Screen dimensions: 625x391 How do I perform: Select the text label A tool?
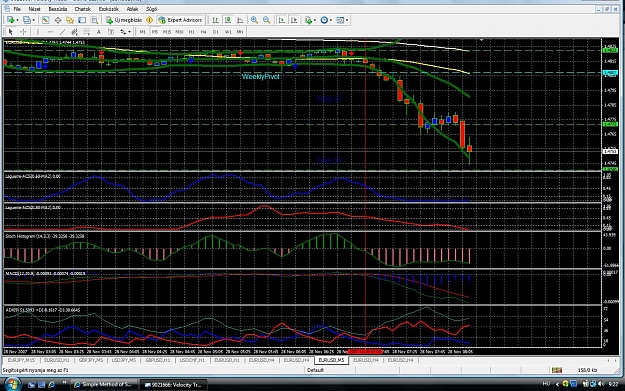pos(99,32)
